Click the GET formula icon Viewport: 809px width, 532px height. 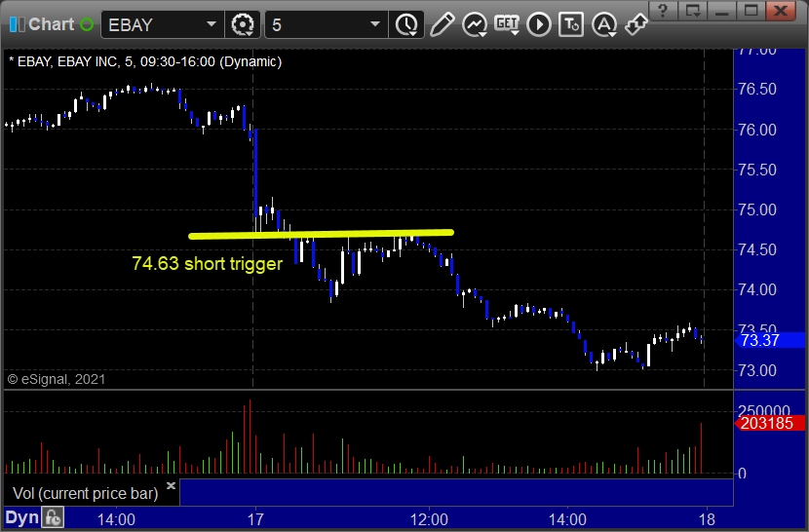tap(507, 24)
